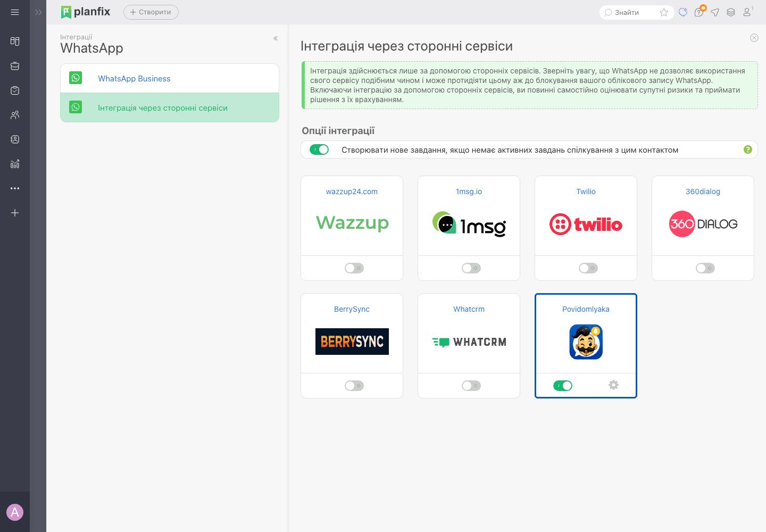Show more sections via three dots
Screen dimensions: 766x532
15,188
